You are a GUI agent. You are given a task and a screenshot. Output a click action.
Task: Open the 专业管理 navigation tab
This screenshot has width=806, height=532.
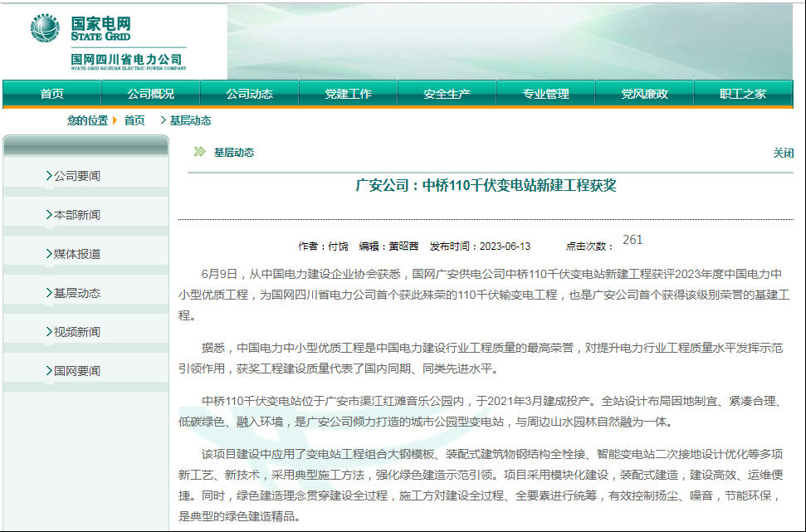[x=545, y=94]
